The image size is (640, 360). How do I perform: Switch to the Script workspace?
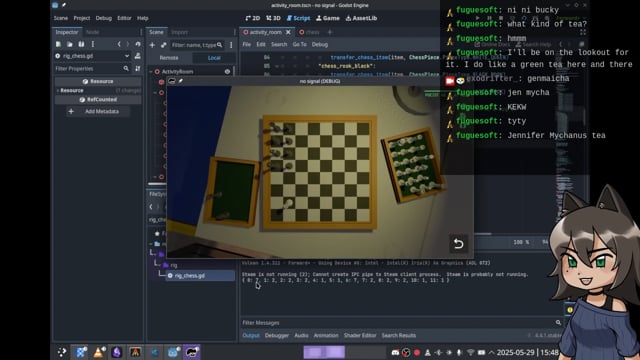coord(298,18)
